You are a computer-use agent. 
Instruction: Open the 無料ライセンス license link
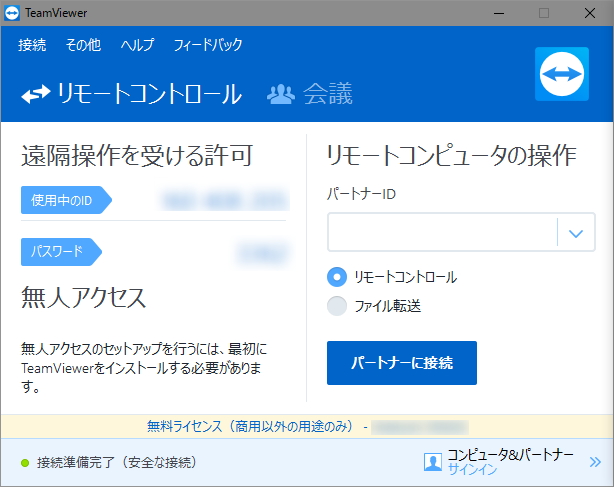click(x=251, y=426)
